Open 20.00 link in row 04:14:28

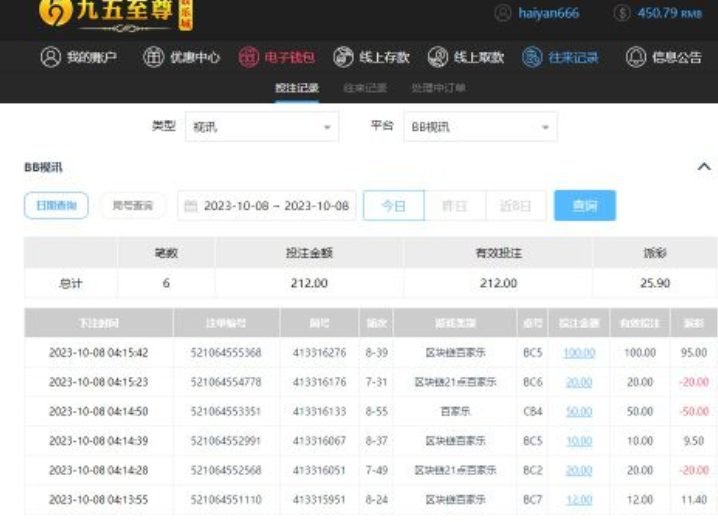579,470
